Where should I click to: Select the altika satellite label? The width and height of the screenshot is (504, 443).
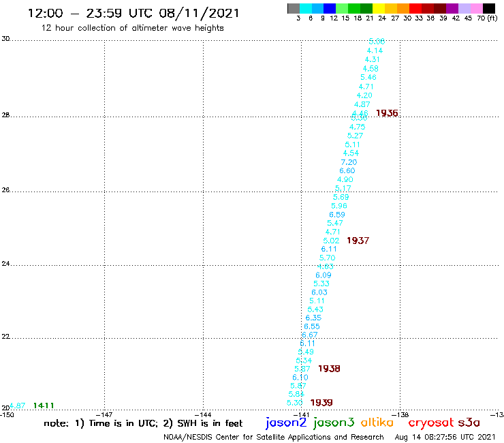(x=377, y=423)
